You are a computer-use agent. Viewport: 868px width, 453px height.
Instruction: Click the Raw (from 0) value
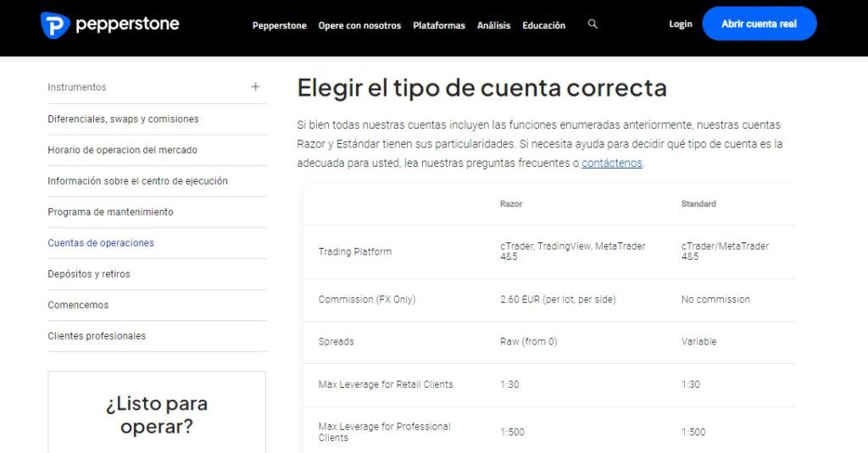point(528,342)
